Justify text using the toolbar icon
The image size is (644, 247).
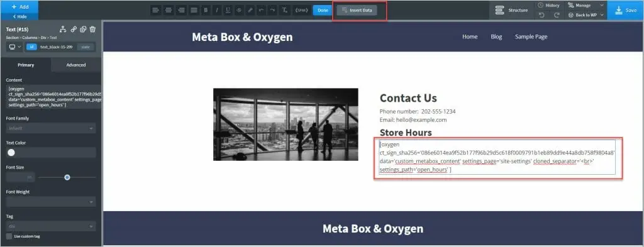point(194,10)
